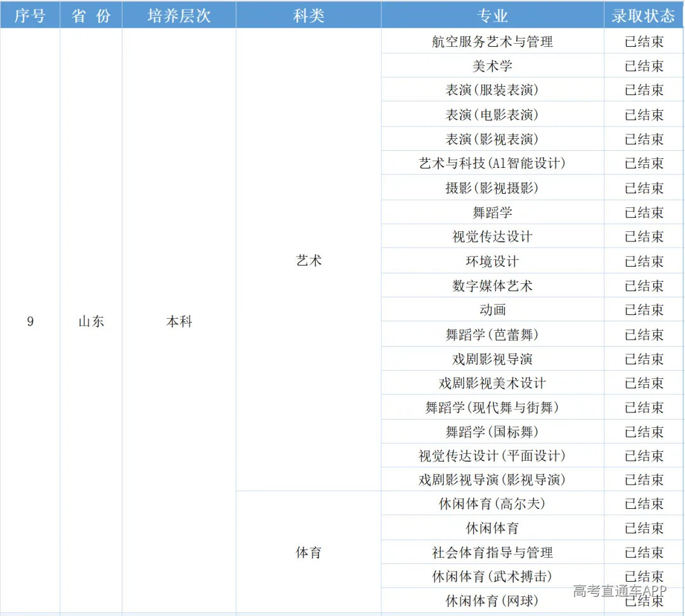Click 已结束 status for 动画
The height and width of the screenshot is (616, 685).
(x=644, y=310)
